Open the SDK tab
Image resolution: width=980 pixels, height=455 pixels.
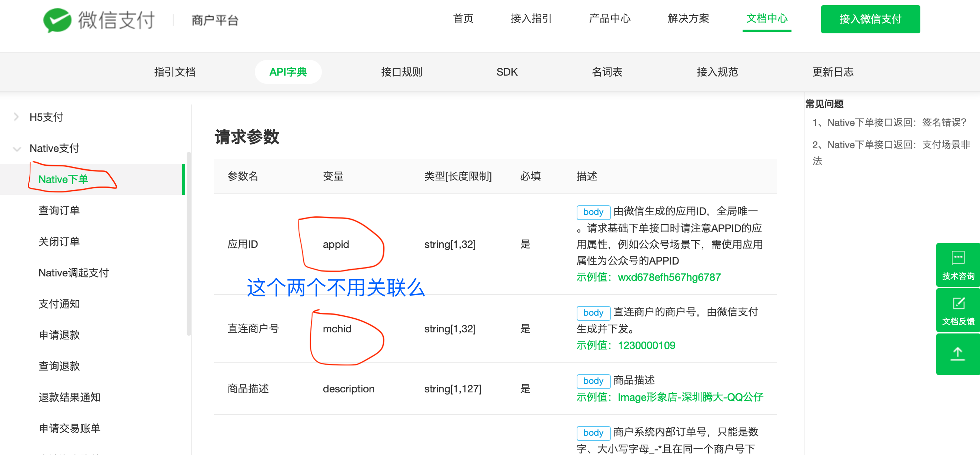[506, 72]
